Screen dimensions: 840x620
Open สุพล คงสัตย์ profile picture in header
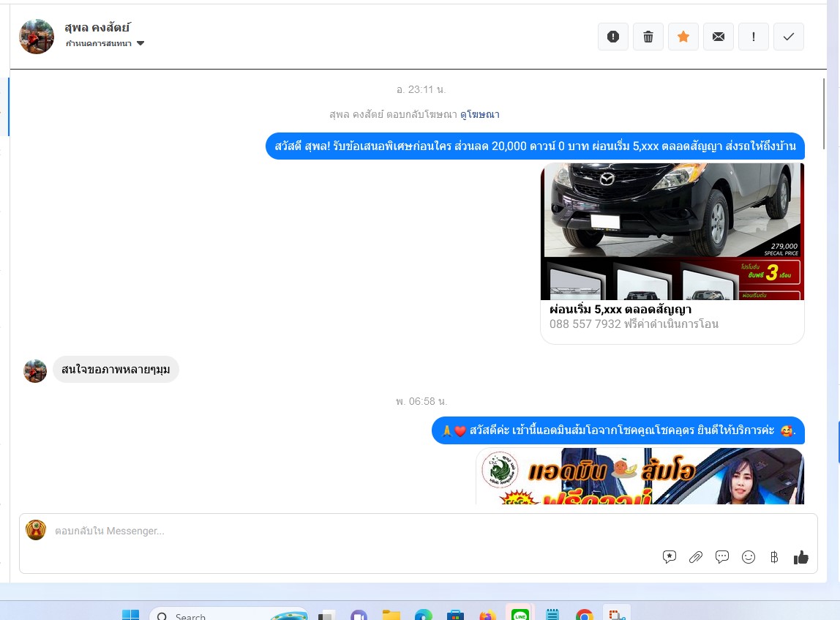point(37,37)
